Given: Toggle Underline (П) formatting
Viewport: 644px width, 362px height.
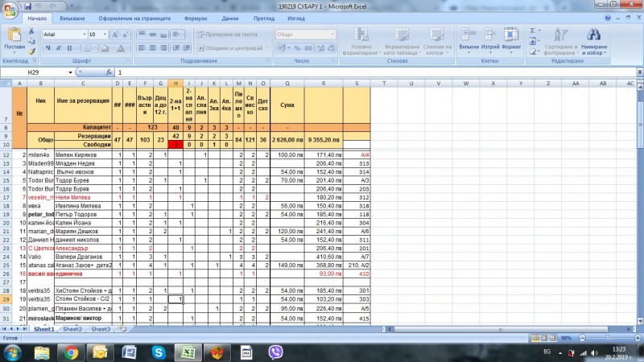Looking at the screenshot, I should [69, 48].
